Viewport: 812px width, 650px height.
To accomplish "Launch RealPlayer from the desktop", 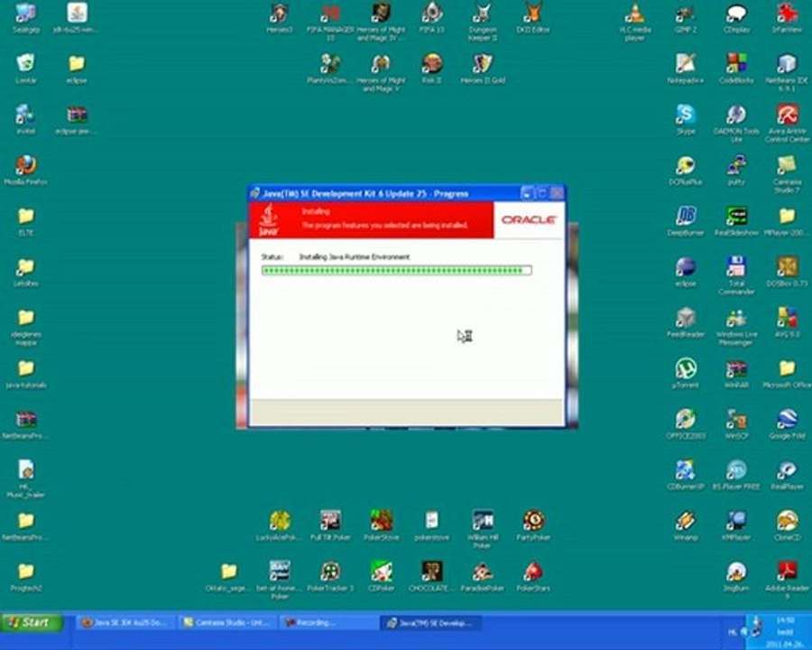I will pyautogui.click(x=787, y=475).
